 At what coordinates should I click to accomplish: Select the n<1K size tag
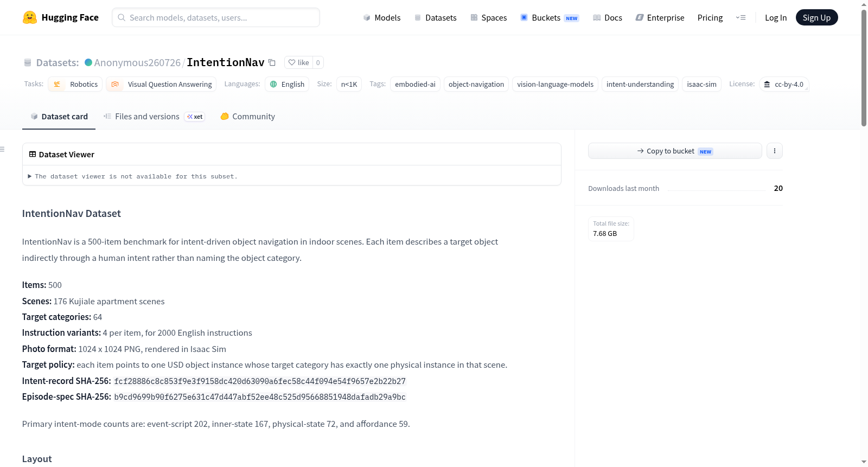coord(349,84)
